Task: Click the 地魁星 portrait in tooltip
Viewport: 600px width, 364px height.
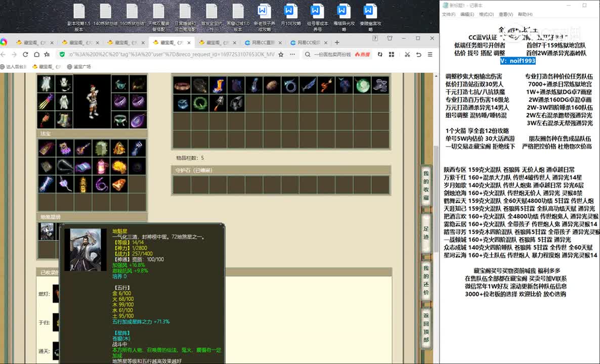Action: click(x=85, y=250)
